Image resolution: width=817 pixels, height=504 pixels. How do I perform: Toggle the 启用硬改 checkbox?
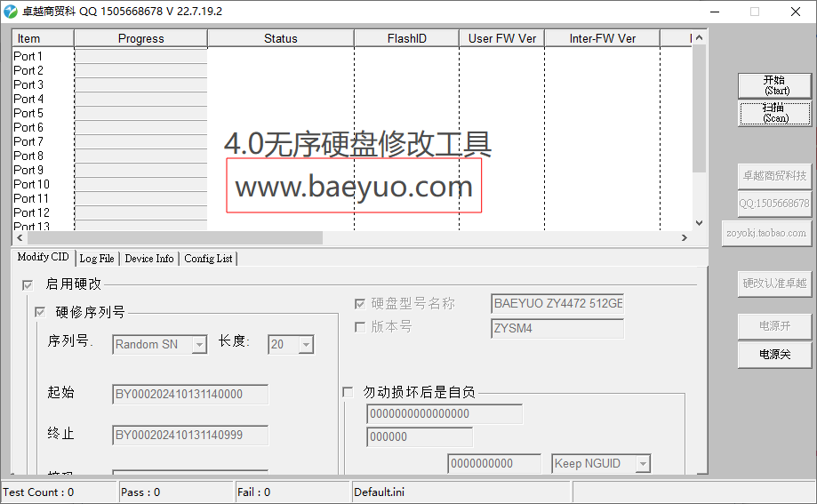tap(28, 284)
